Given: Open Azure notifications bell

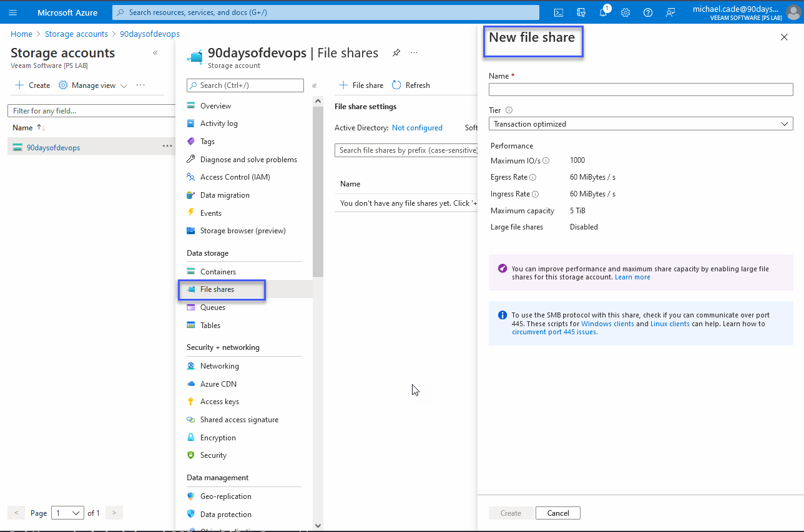Looking at the screenshot, I should pos(602,12).
